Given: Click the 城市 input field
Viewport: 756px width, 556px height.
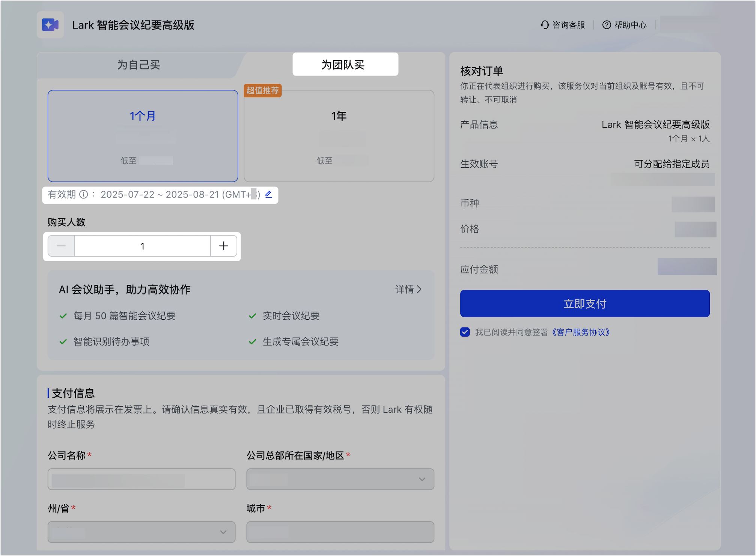Looking at the screenshot, I should pyautogui.click(x=340, y=532).
